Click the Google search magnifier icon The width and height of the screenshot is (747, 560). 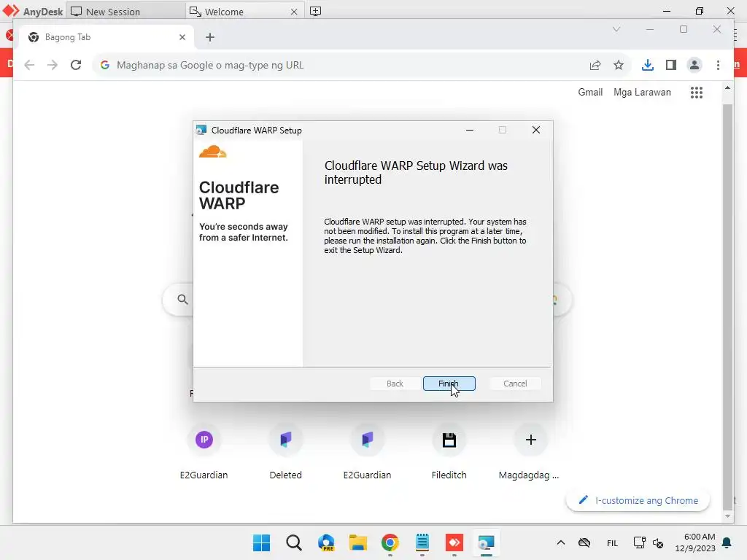click(x=182, y=300)
